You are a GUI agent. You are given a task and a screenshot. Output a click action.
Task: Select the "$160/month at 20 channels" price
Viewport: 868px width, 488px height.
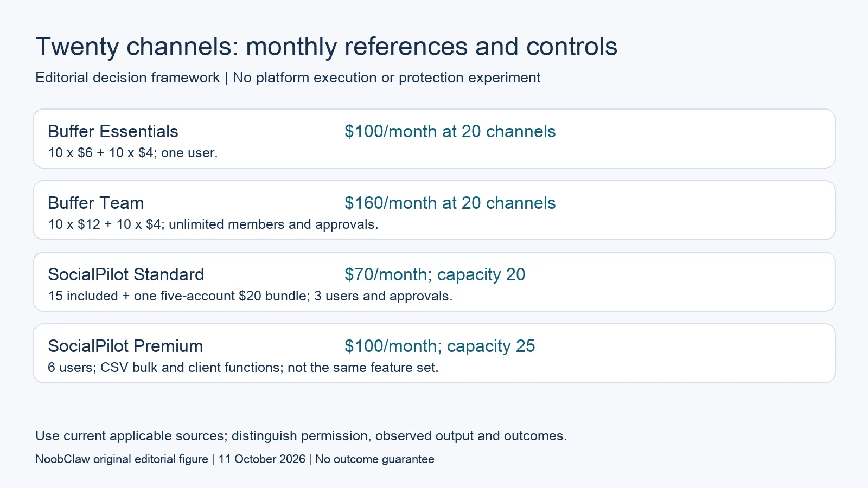450,203
